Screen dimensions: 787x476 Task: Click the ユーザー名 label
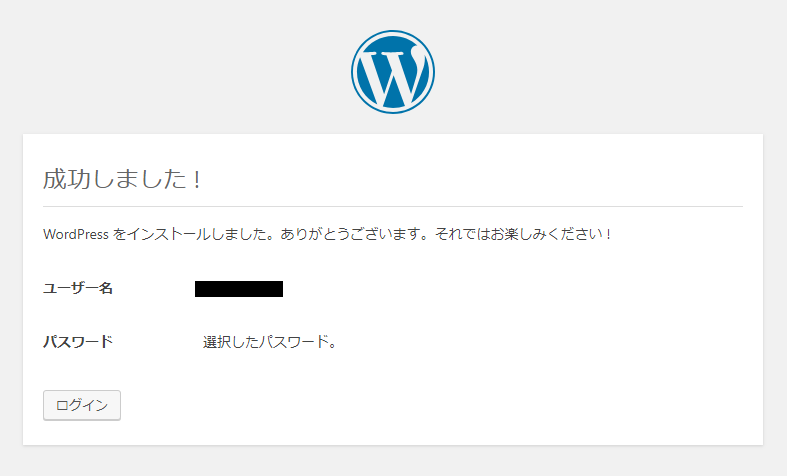(x=78, y=288)
